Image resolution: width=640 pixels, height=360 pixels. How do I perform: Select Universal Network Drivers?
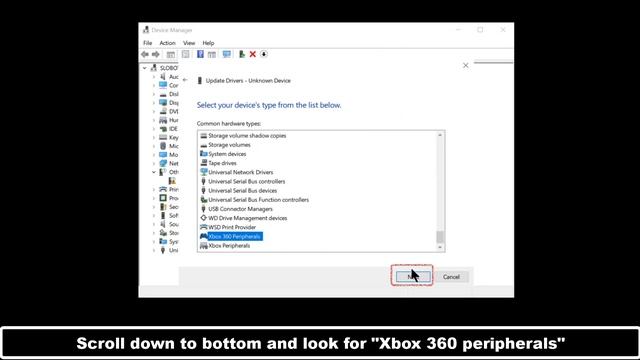(x=240, y=172)
